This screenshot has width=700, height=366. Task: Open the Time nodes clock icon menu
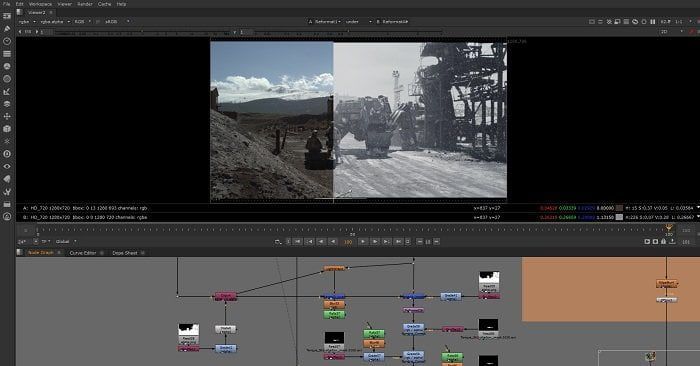7,41
